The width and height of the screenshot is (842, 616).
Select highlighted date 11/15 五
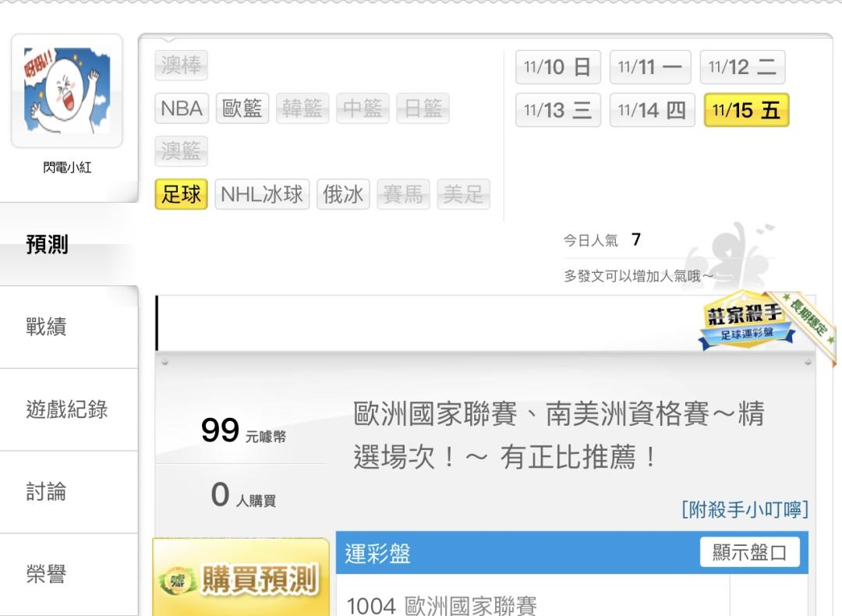coord(746,110)
